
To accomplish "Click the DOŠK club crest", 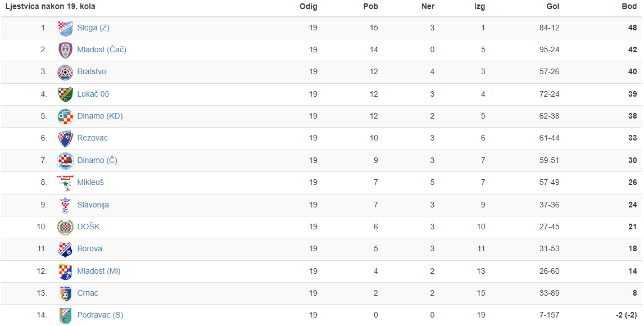I will [x=65, y=227].
